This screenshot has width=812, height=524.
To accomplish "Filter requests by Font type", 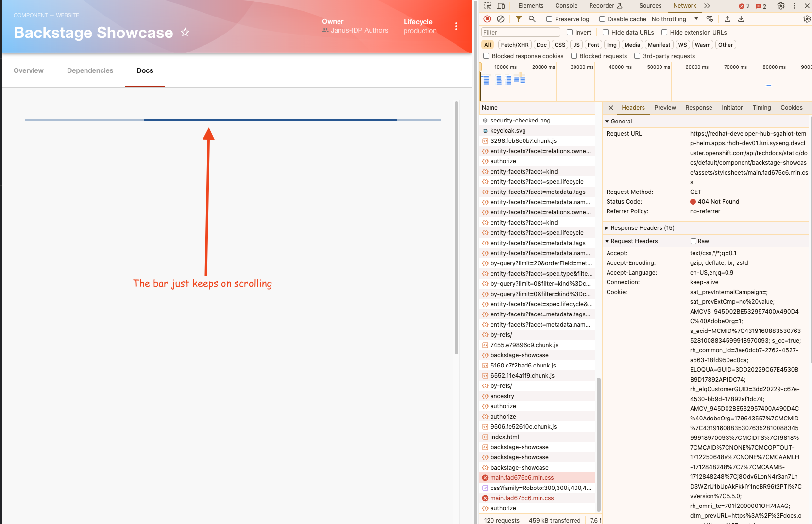I will click(593, 45).
